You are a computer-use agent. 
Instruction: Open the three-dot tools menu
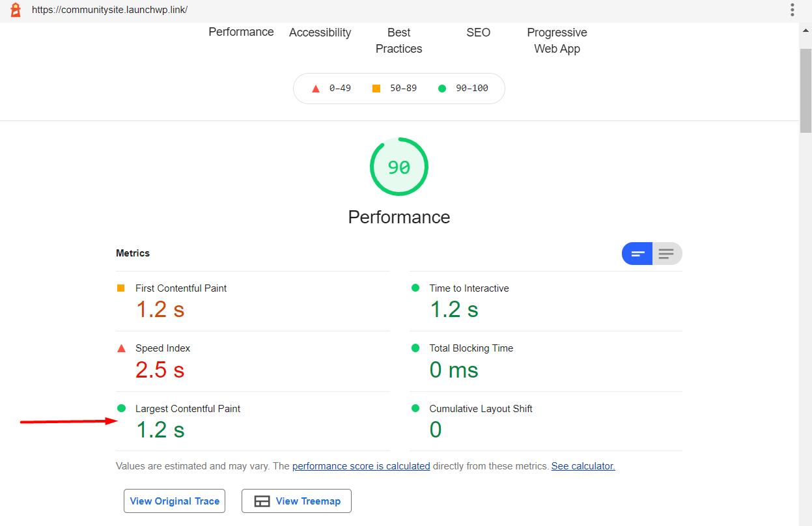(792, 10)
